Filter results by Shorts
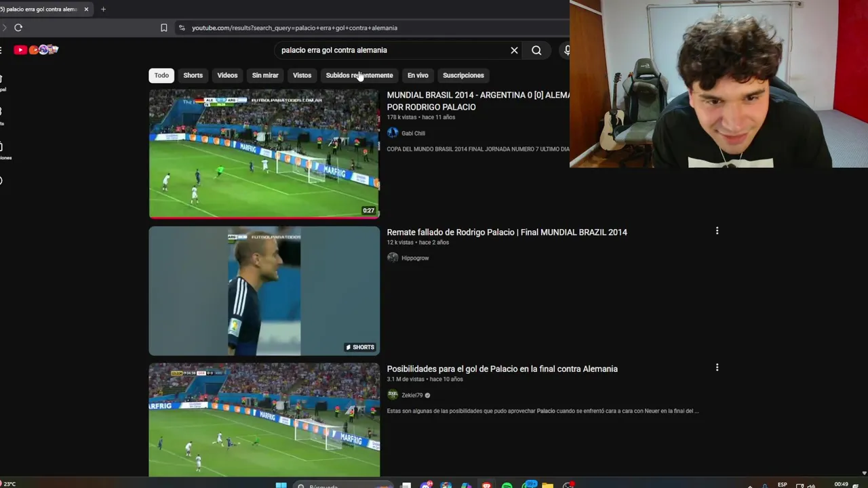Image resolution: width=868 pixels, height=488 pixels. 193,75
